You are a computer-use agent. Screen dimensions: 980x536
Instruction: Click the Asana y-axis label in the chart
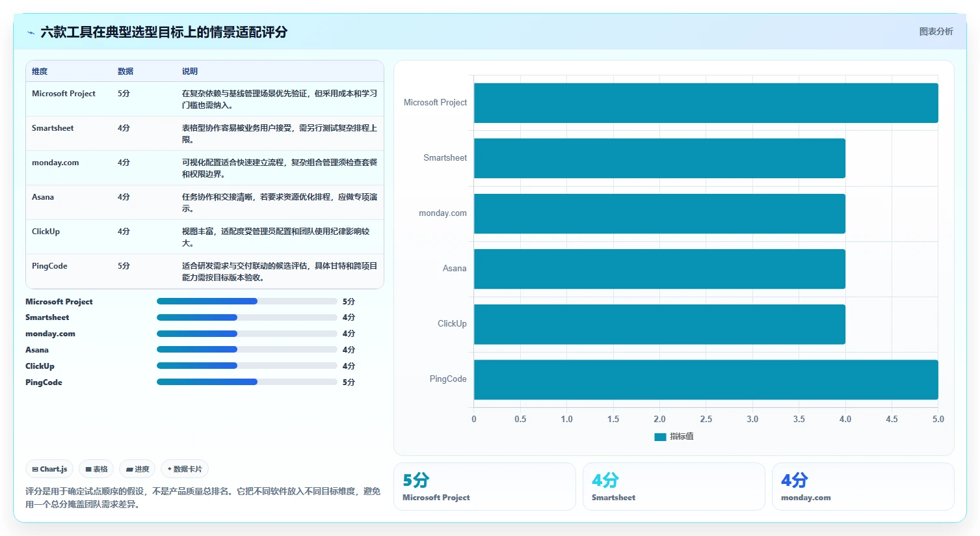click(x=455, y=269)
